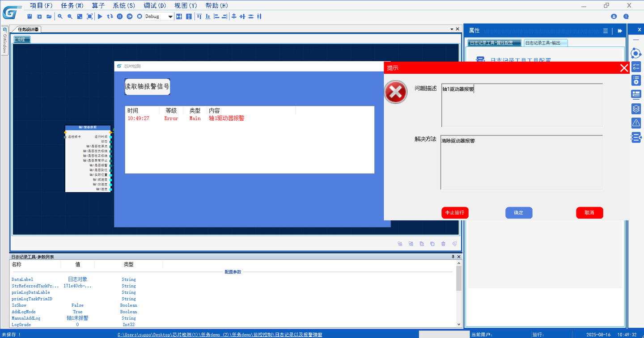The image size is (644, 338).
Task: Stop the task with the stop icon
Action: click(140, 17)
